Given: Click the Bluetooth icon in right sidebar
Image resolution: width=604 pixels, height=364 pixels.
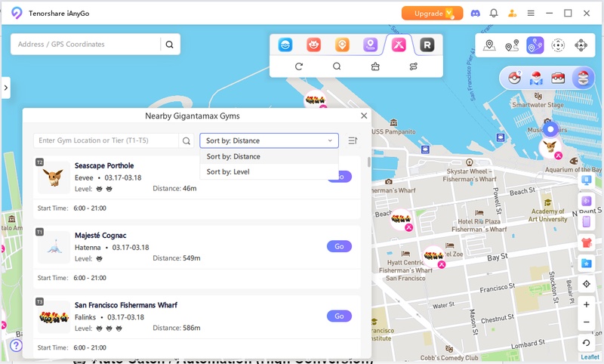Looking at the screenshot, I should coord(587,201).
